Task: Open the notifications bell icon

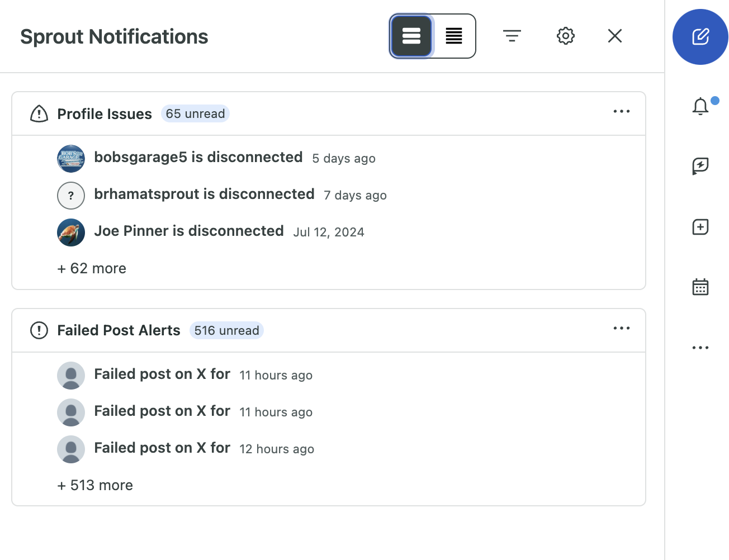Action: (700, 106)
